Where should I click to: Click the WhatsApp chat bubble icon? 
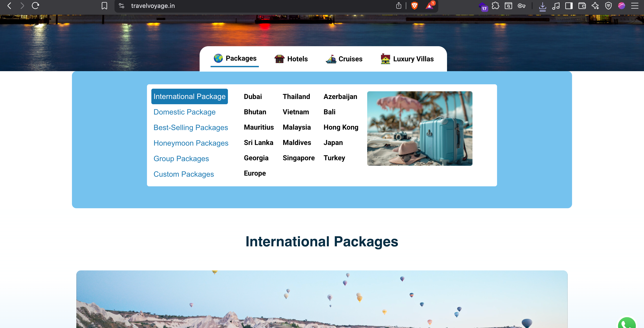(627, 324)
